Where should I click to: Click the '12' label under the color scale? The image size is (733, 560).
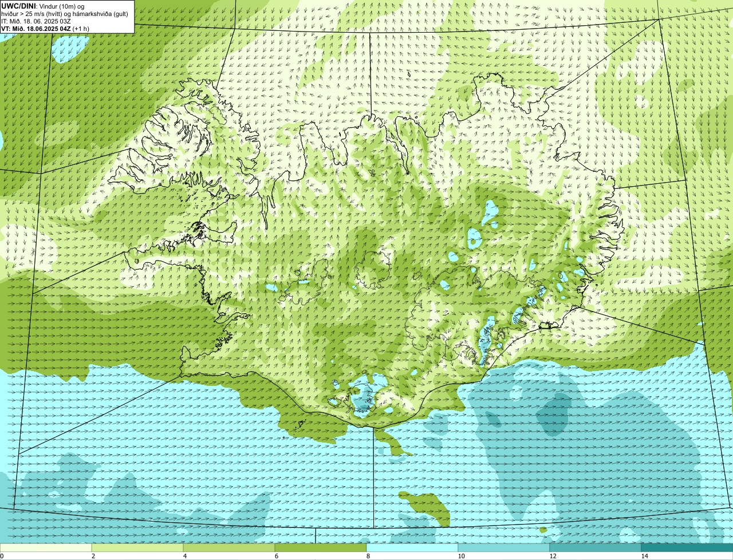(x=552, y=556)
